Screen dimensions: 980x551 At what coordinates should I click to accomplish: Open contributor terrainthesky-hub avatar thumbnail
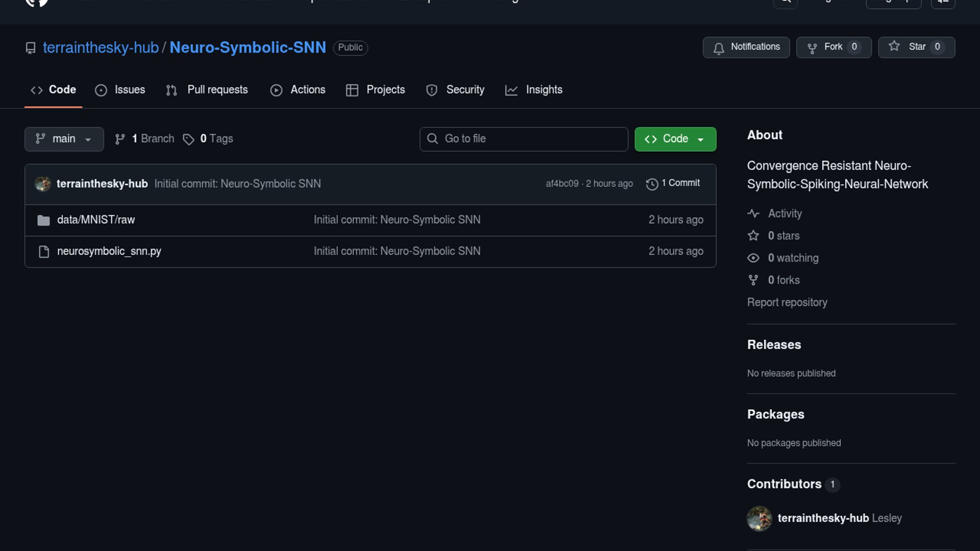pos(759,518)
